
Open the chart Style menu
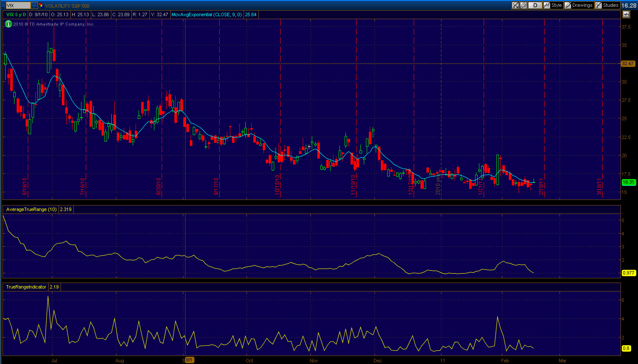(553, 5)
